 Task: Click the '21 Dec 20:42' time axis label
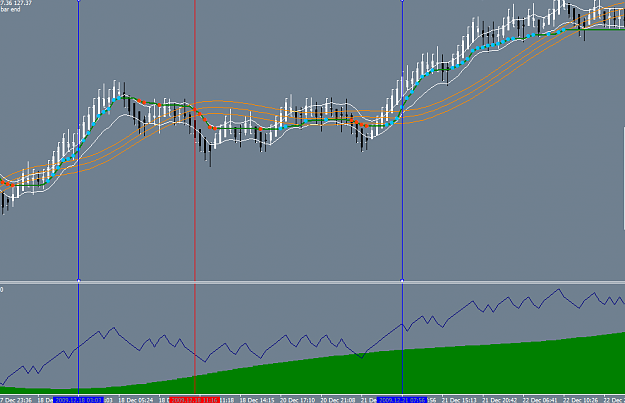[x=500, y=400]
